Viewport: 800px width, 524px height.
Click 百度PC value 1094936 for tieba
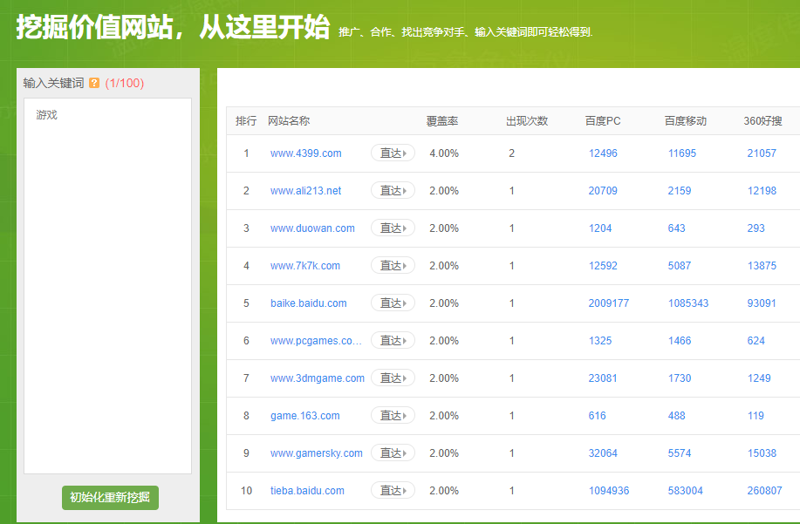click(x=609, y=491)
